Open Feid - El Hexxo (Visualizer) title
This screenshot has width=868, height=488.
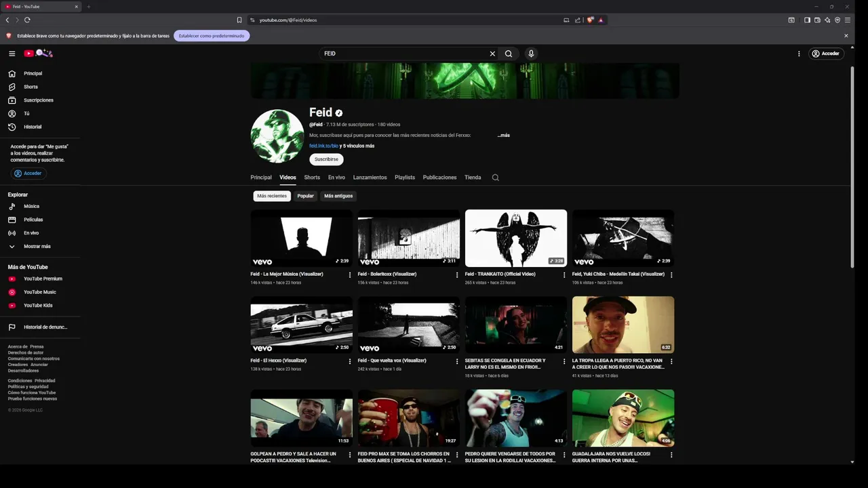point(279,361)
